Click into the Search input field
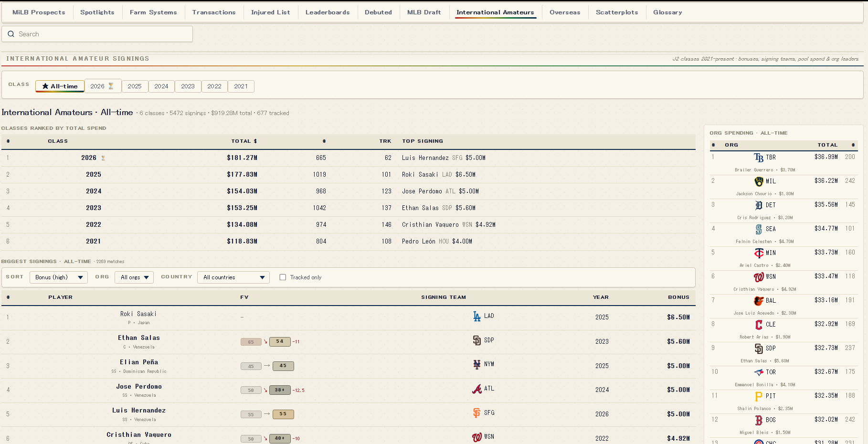The image size is (868, 444). 97,34
